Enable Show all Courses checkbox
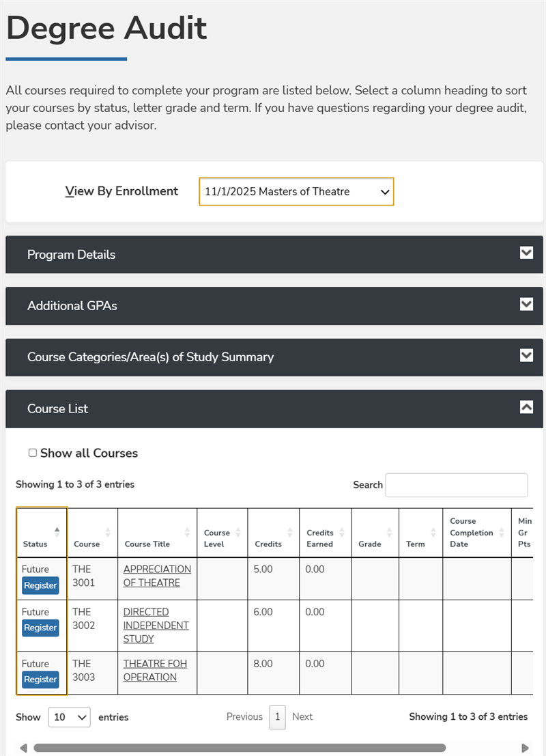Viewport: 546px width, 756px height. point(33,453)
